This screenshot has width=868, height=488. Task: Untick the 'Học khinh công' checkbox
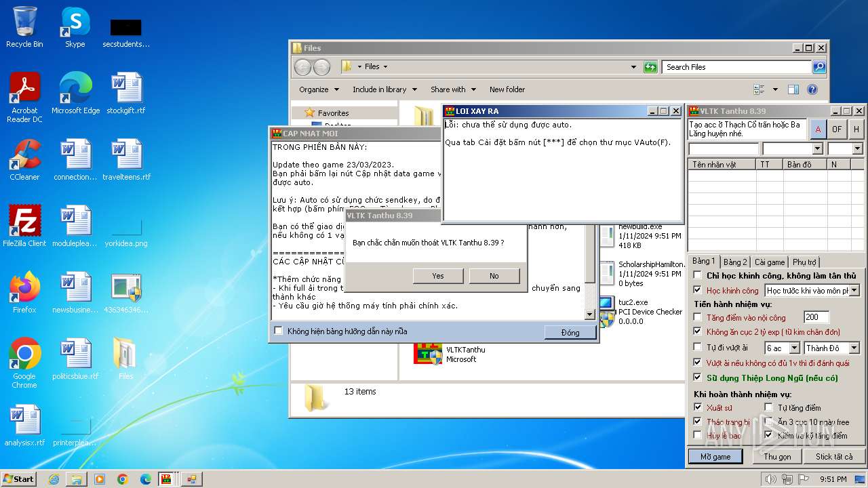[x=697, y=290]
